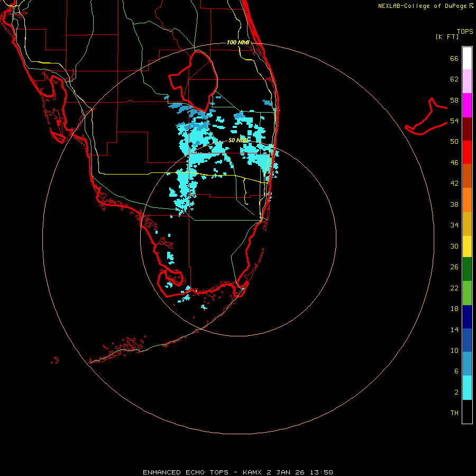Click the 2 JAN 26 date in the caption
Screen dimensions: 476x476
286,472
